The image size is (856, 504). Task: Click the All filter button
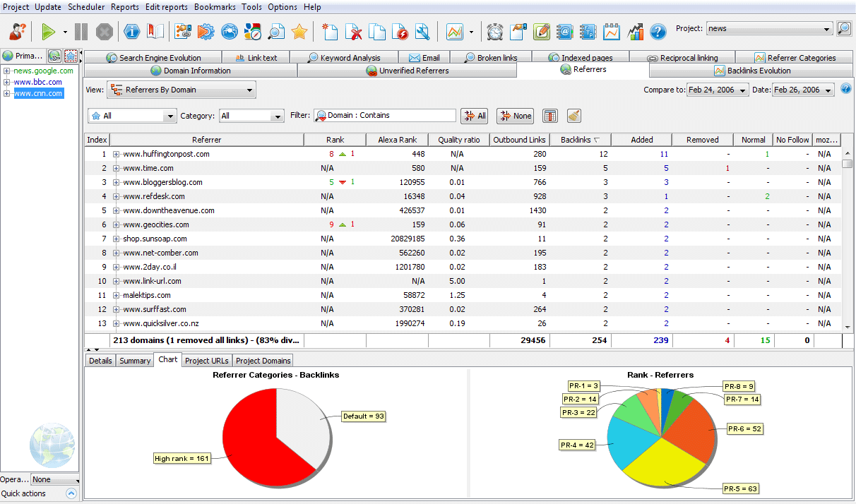pyautogui.click(x=474, y=115)
